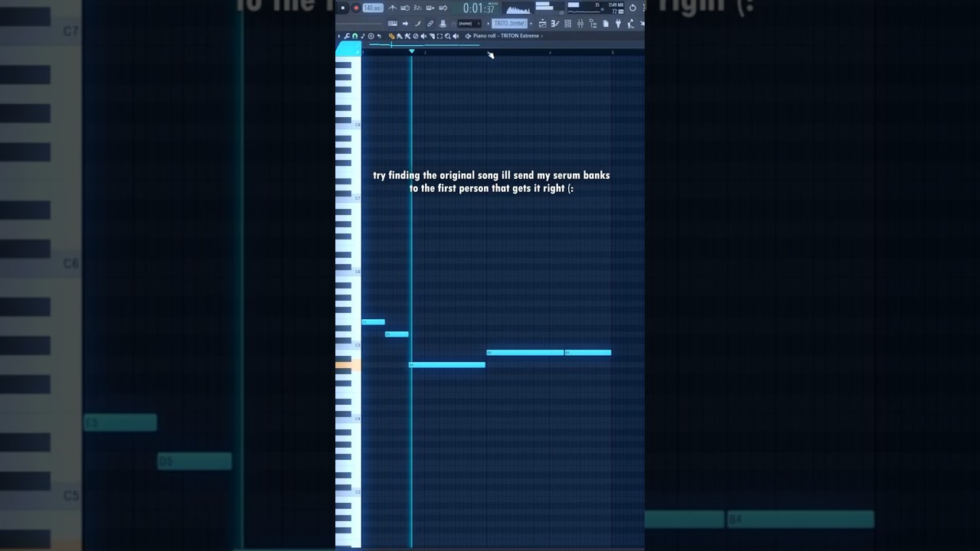
Task: Select the Delete tool
Action: pyautogui.click(x=416, y=36)
